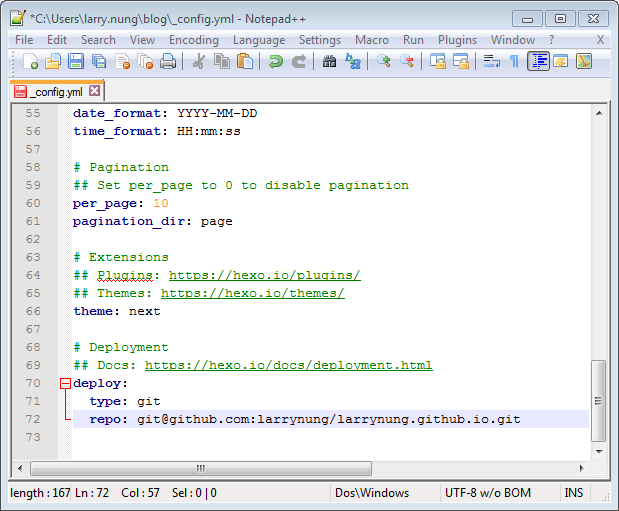
Task: Click the horizontal scrollbar thumb
Action: tap(201, 468)
